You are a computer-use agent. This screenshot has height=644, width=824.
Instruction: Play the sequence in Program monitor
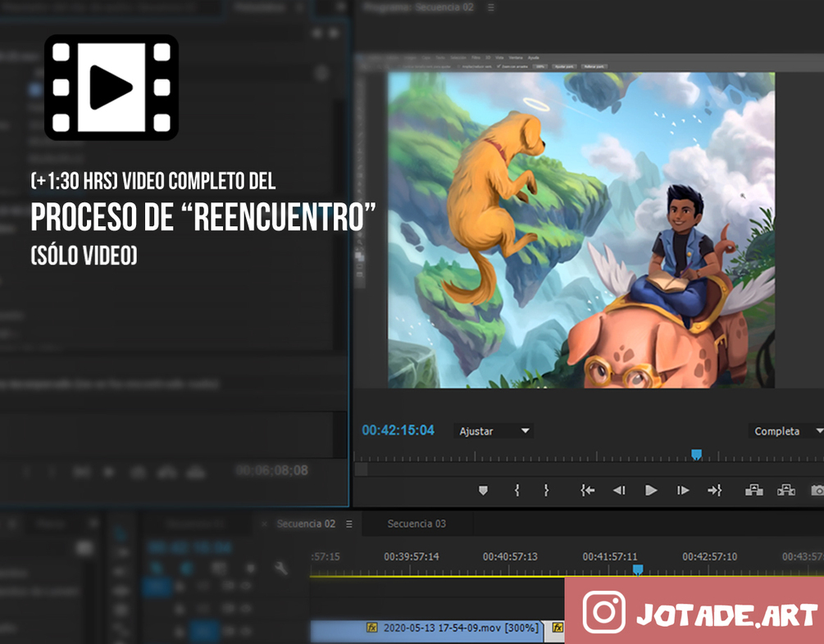650,490
